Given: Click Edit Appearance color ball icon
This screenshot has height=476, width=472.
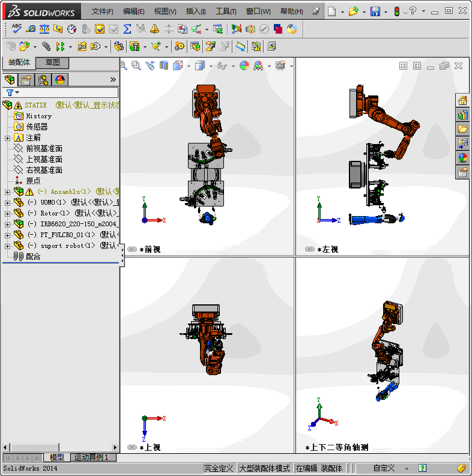Looking at the screenshot, I should (x=244, y=65).
